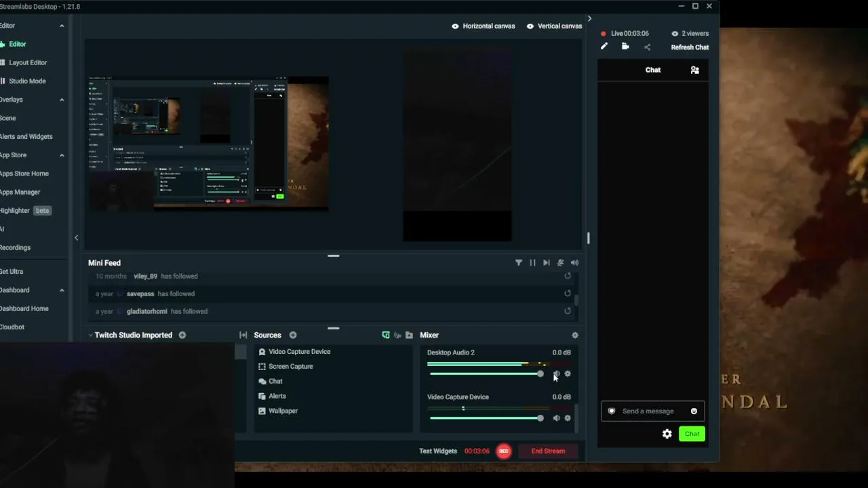Replay the savepass follow alert
Image resolution: width=868 pixels, height=488 pixels.
tap(568, 294)
